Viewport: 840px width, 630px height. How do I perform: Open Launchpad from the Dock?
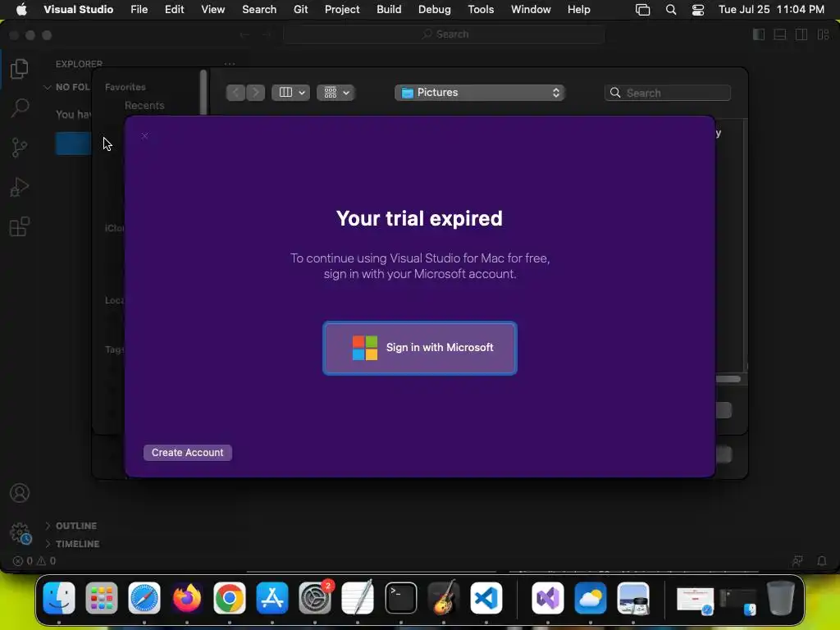point(101,598)
